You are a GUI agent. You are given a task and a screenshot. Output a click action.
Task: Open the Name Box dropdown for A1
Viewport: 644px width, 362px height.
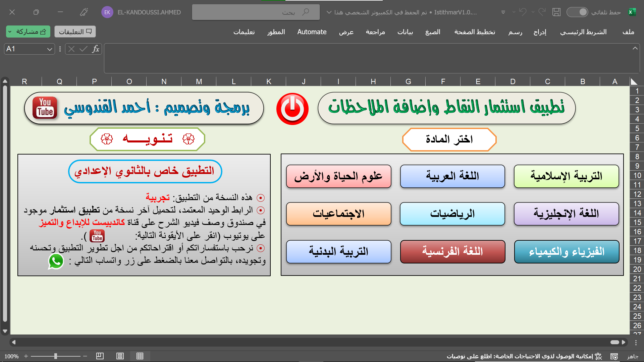pyautogui.click(x=50, y=49)
